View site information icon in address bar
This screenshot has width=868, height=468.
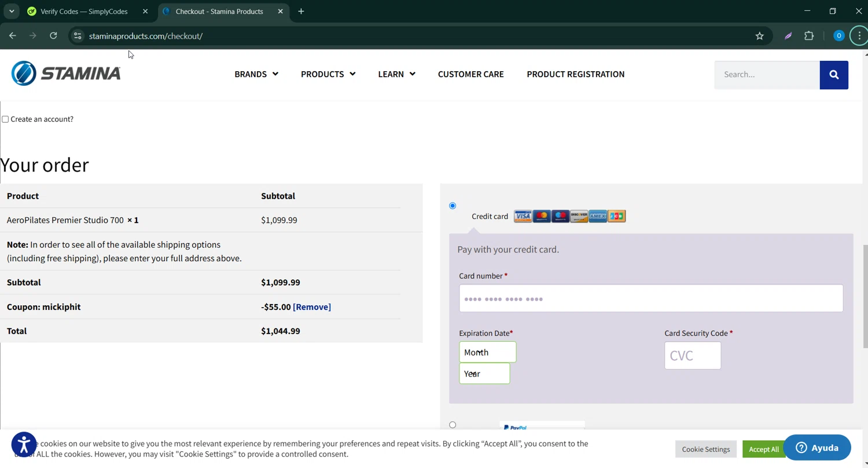click(x=78, y=36)
